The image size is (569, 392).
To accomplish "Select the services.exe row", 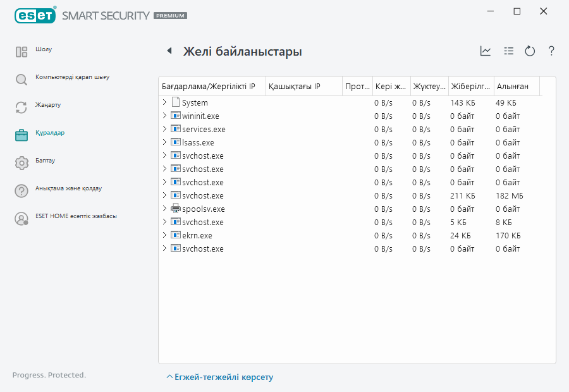I will coord(204,129).
